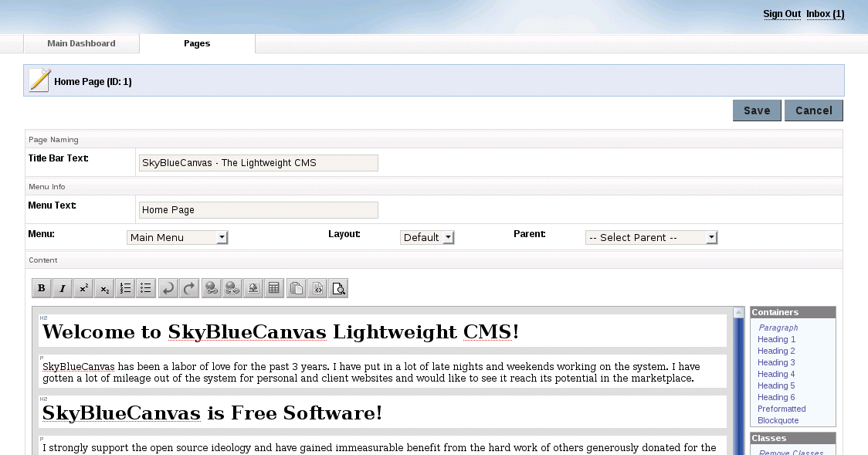Toggle italic formatting in editor toolbar
Screen dimensions: 868x455
pos(63,288)
